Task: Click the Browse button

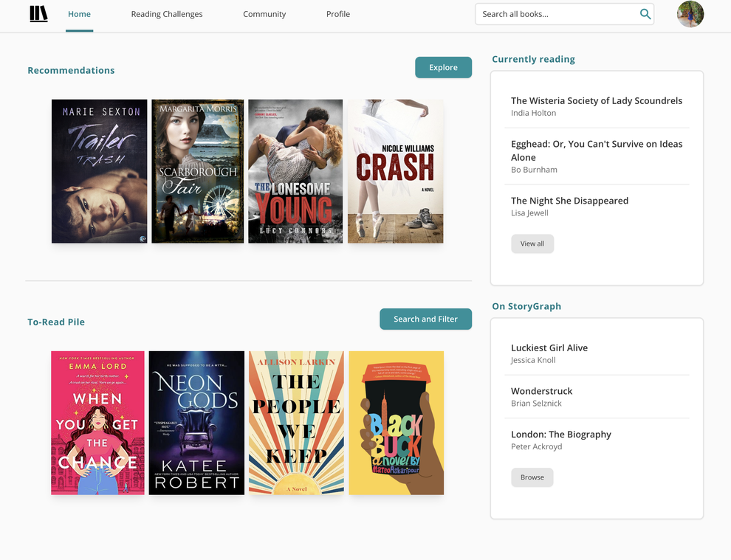Action: (x=532, y=477)
